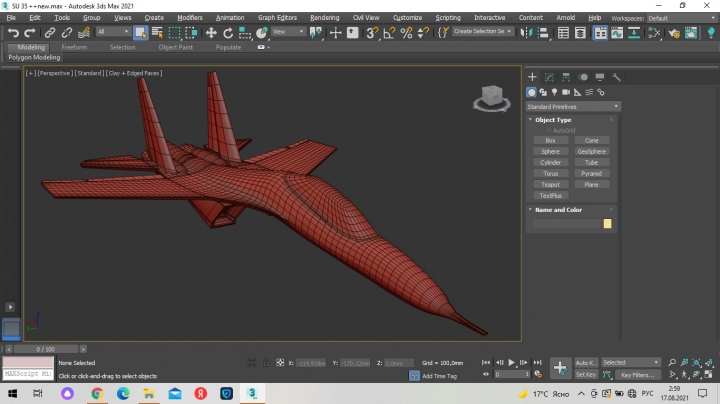Toggle Auto Key animation mode
The height and width of the screenshot is (404, 720).
coord(586,363)
